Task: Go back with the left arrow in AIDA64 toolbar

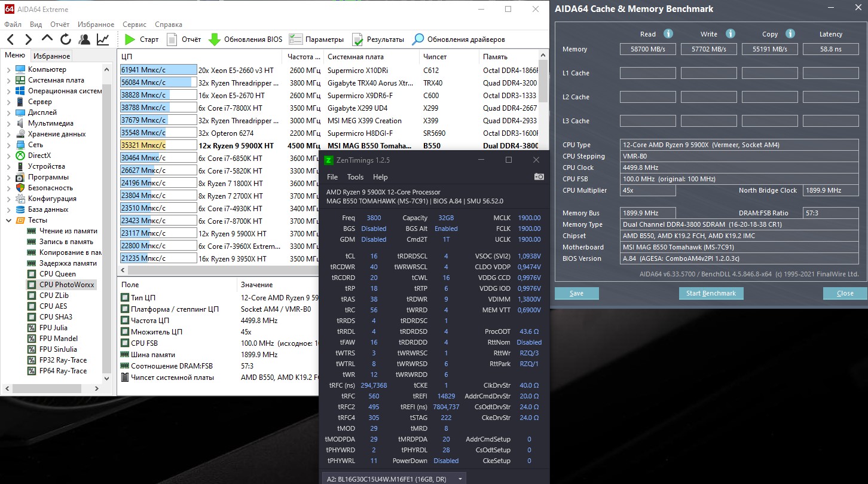Action: tap(10, 39)
